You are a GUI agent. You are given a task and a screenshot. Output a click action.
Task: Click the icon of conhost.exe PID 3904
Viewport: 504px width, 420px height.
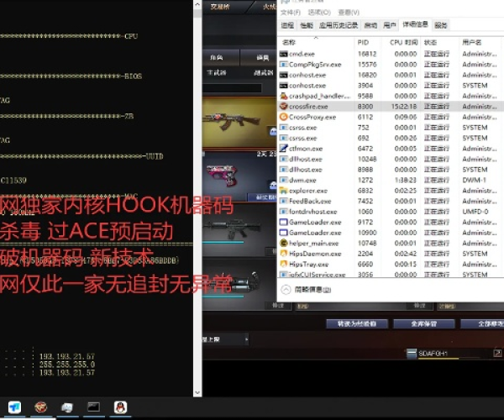(x=284, y=86)
